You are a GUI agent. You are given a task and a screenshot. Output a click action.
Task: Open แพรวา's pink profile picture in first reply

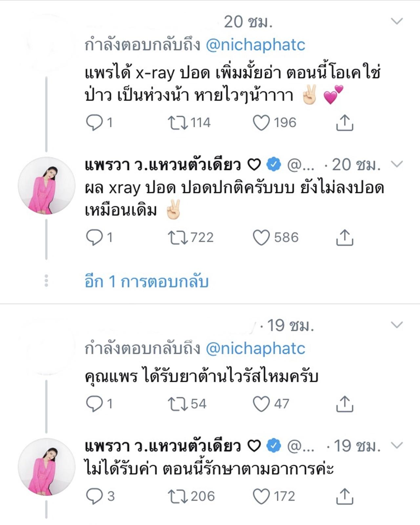point(46,186)
